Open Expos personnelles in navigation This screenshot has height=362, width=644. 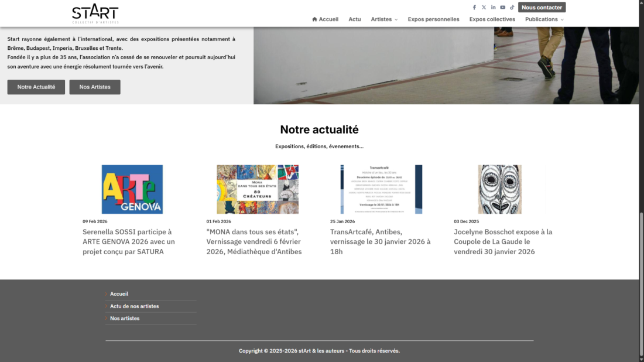coord(433,19)
